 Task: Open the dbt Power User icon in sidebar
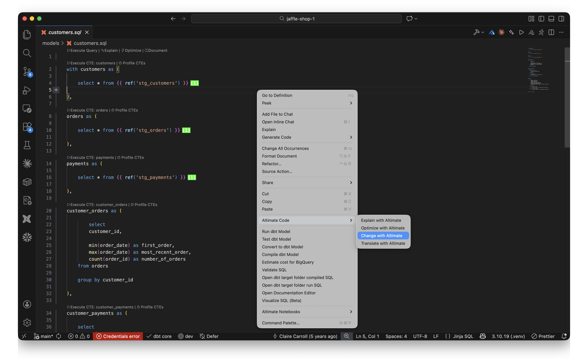27,219
